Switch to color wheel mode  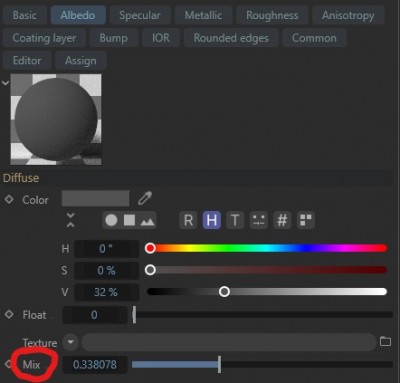[111, 220]
